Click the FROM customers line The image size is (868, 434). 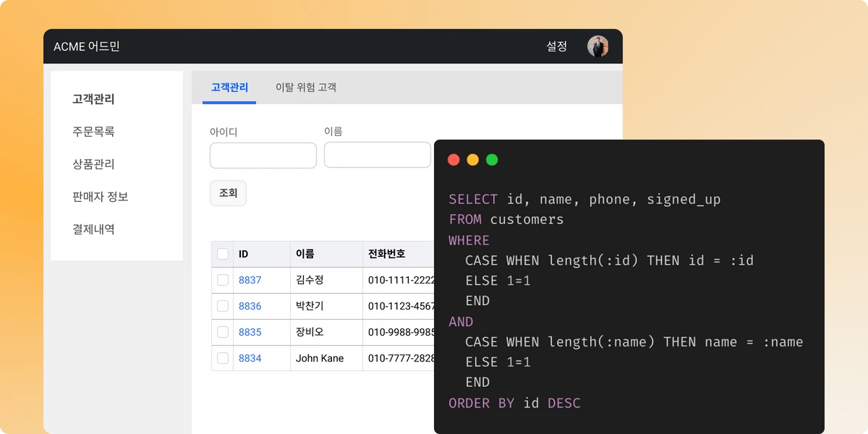[x=506, y=219]
